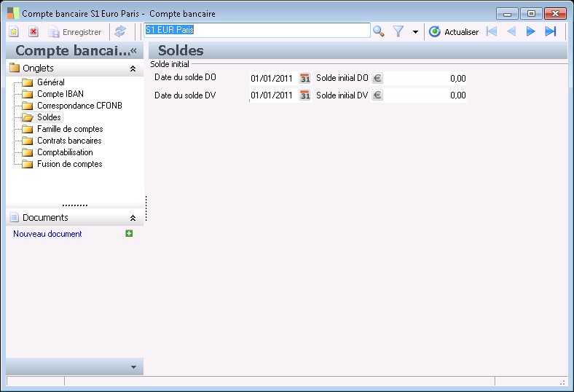The width and height of the screenshot is (574, 392).
Task: Click the Enregistrer save button
Action: 75,32
